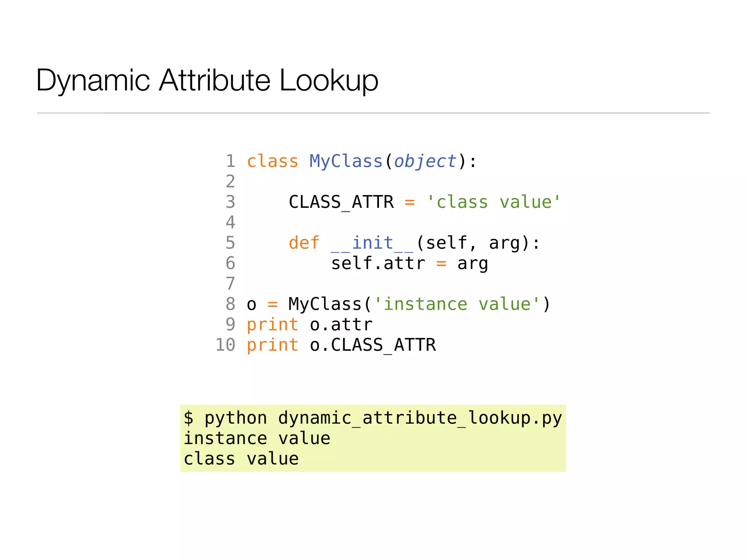The height and width of the screenshot is (560, 747).
Task: Click 'print o.attr' on line 9
Action: coord(309,324)
